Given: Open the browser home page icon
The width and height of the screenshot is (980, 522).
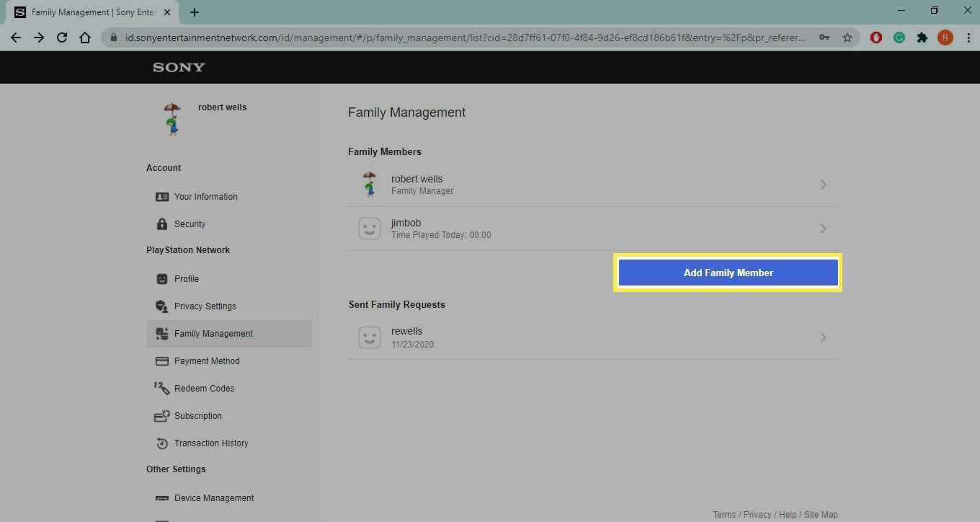Looking at the screenshot, I should 85,37.
